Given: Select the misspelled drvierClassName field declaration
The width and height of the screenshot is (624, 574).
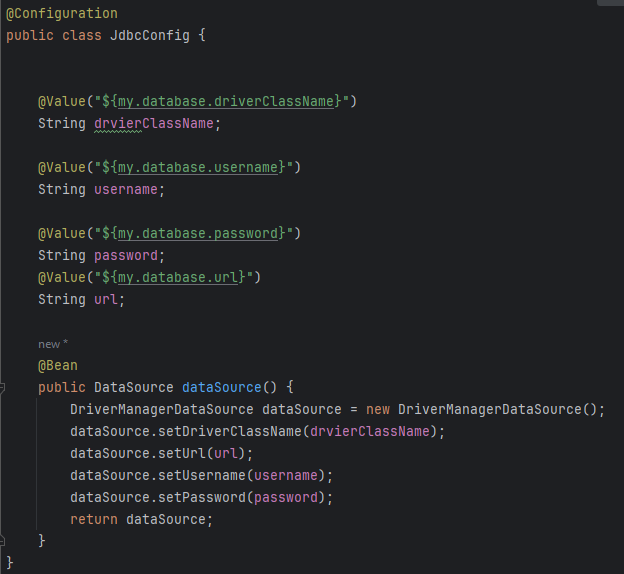Looking at the screenshot, I should point(154,123).
